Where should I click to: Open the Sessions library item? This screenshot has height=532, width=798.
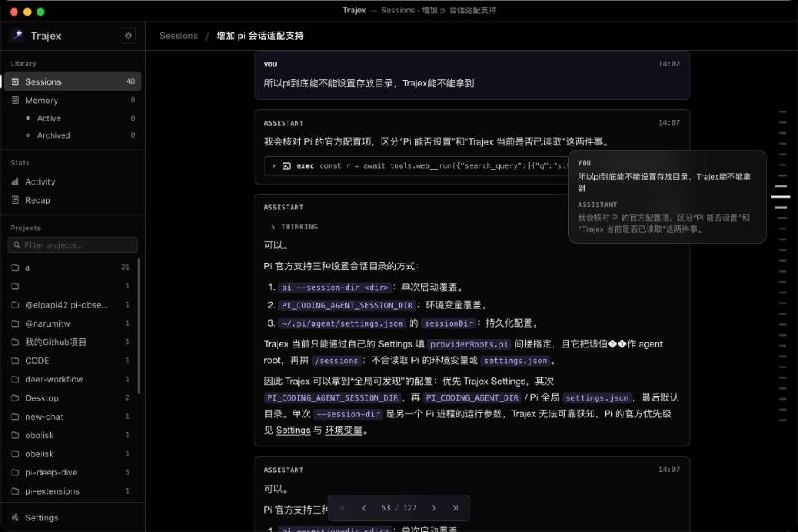pyautogui.click(x=73, y=81)
